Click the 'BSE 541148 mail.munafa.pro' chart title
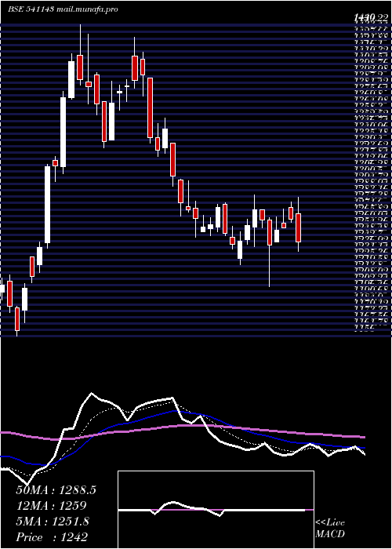The width and height of the screenshot is (392, 549). pyautogui.click(x=63, y=9)
